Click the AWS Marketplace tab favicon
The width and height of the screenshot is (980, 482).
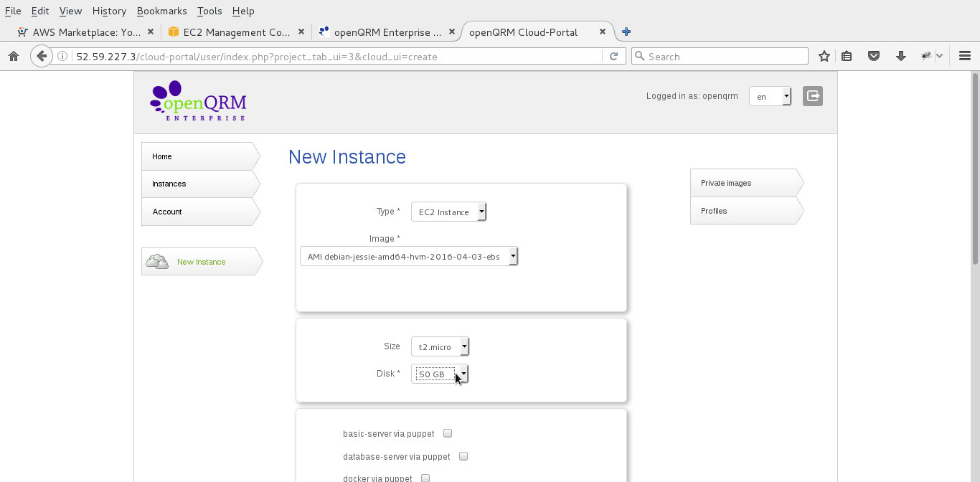click(23, 32)
